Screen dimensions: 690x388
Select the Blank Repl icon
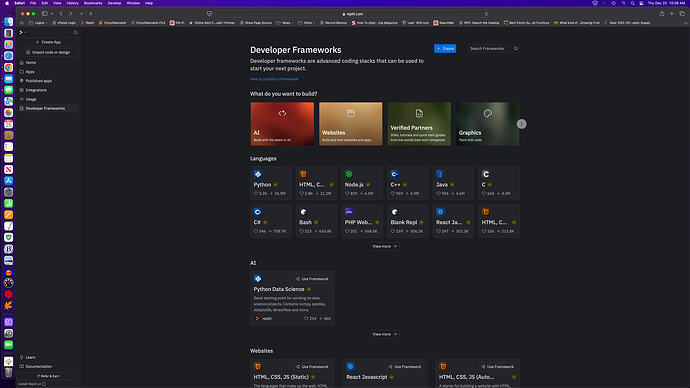(395, 212)
